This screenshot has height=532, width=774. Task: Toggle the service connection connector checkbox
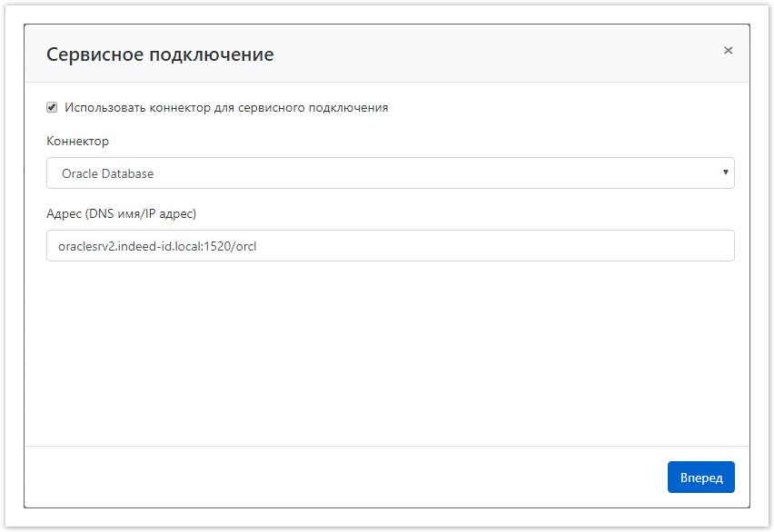52,107
